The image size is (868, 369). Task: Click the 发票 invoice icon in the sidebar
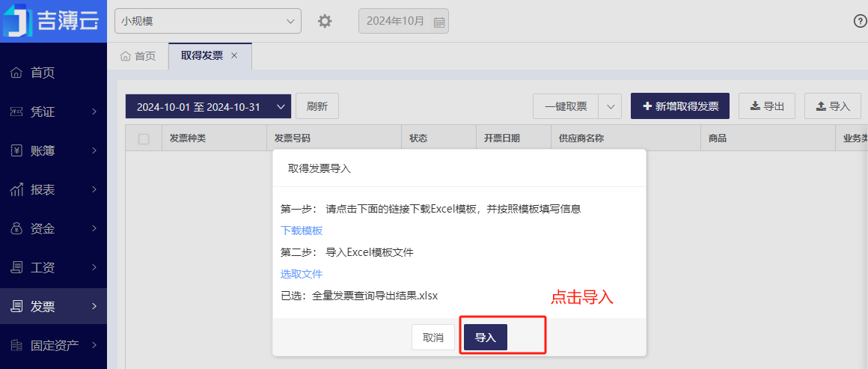(x=16, y=306)
